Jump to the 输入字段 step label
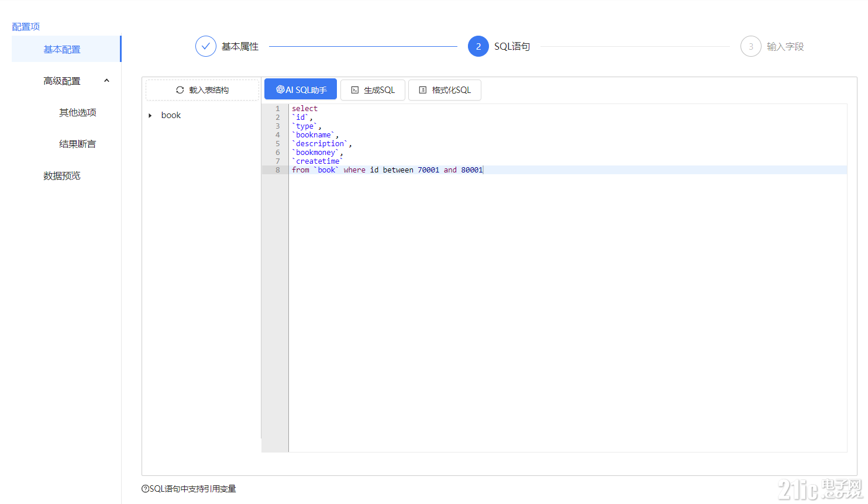The height and width of the screenshot is (504, 868). [785, 46]
